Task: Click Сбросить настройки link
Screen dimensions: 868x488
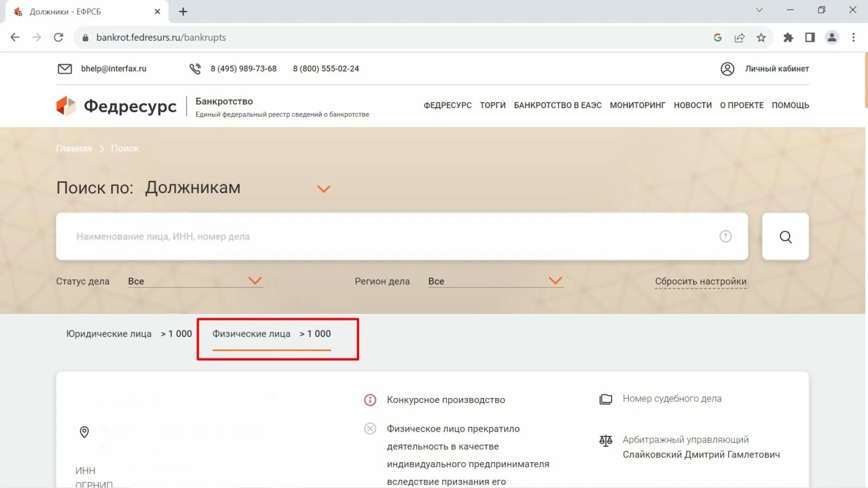Action: pos(700,281)
